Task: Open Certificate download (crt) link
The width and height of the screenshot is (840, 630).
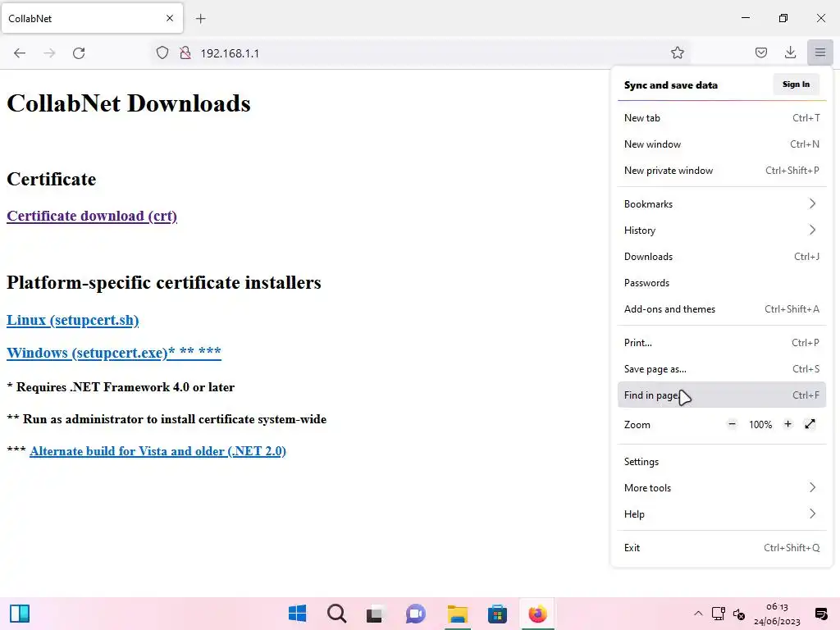Action: point(92,216)
